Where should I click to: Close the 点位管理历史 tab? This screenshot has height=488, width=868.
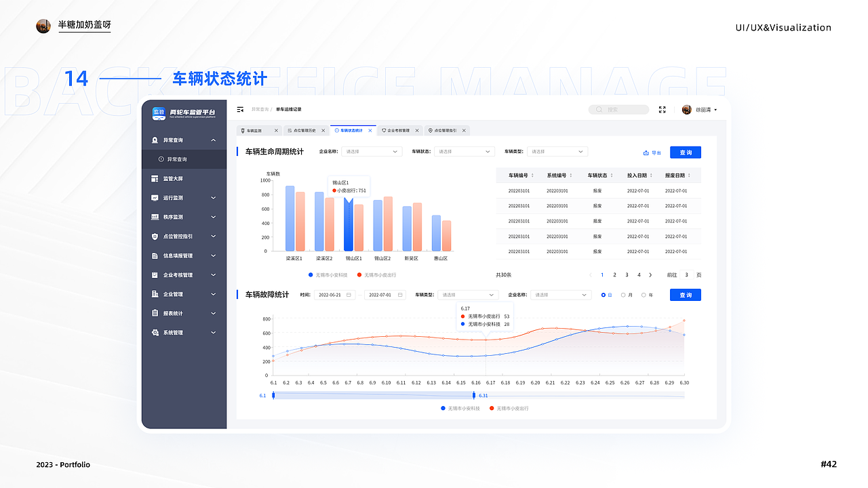coord(323,130)
